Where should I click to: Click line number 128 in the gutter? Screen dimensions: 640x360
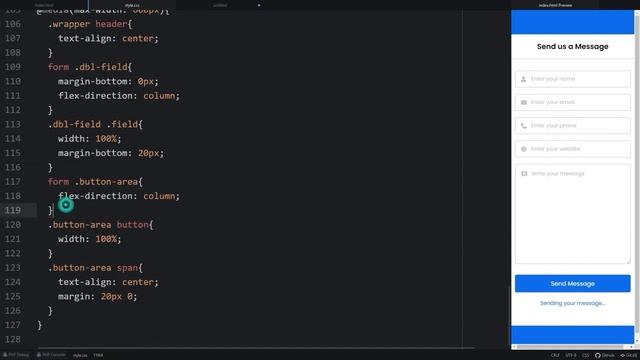click(x=13, y=339)
